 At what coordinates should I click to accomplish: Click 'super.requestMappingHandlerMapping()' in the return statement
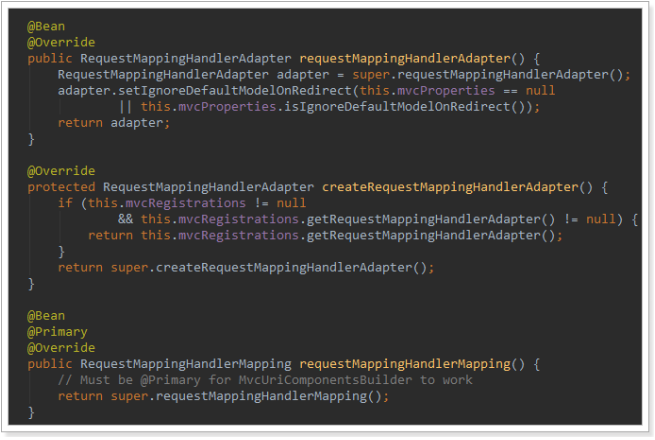coord(246,396)
